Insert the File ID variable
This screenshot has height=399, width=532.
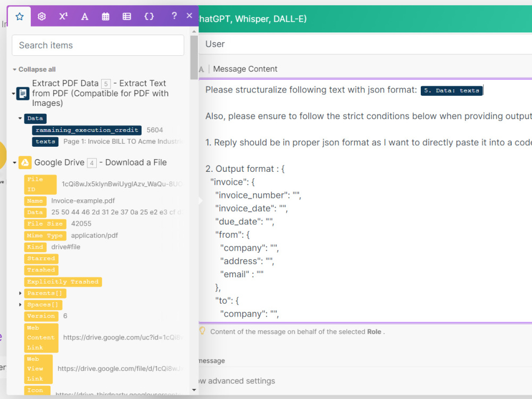pyautogui.click(x=40, y=184)
